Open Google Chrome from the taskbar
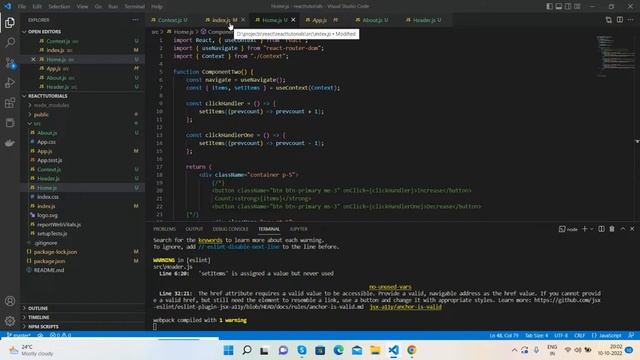This screenshot has height=360, width=640. click(411, 350)
